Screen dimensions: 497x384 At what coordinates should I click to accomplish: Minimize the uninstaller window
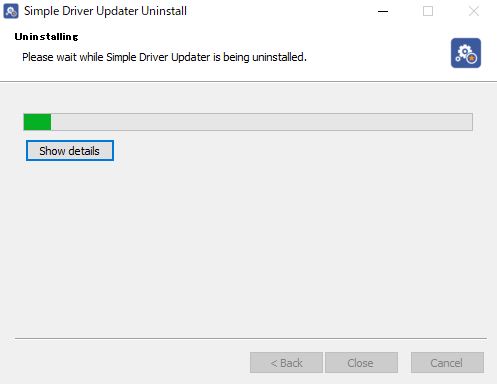pos(383,11)
